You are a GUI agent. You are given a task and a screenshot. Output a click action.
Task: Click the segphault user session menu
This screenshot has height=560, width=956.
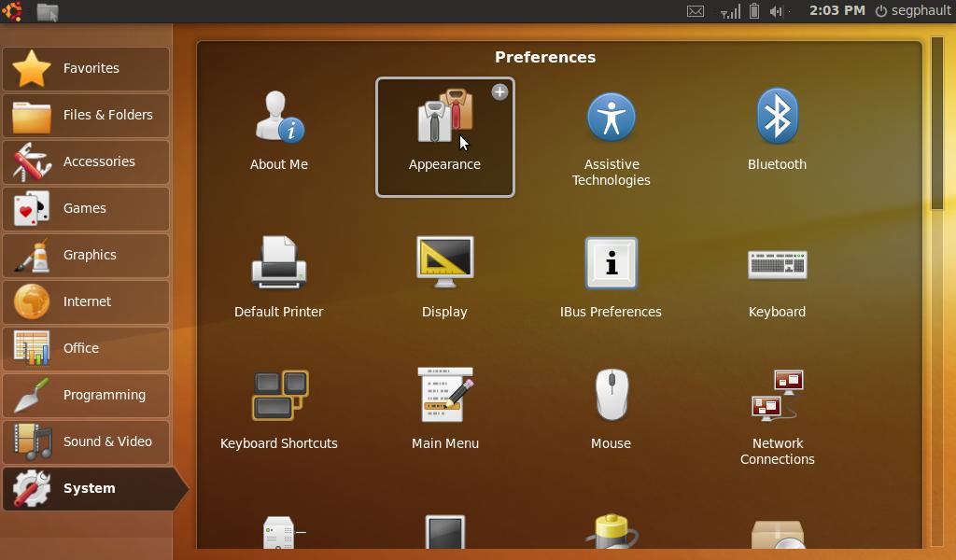coord(912,11)
